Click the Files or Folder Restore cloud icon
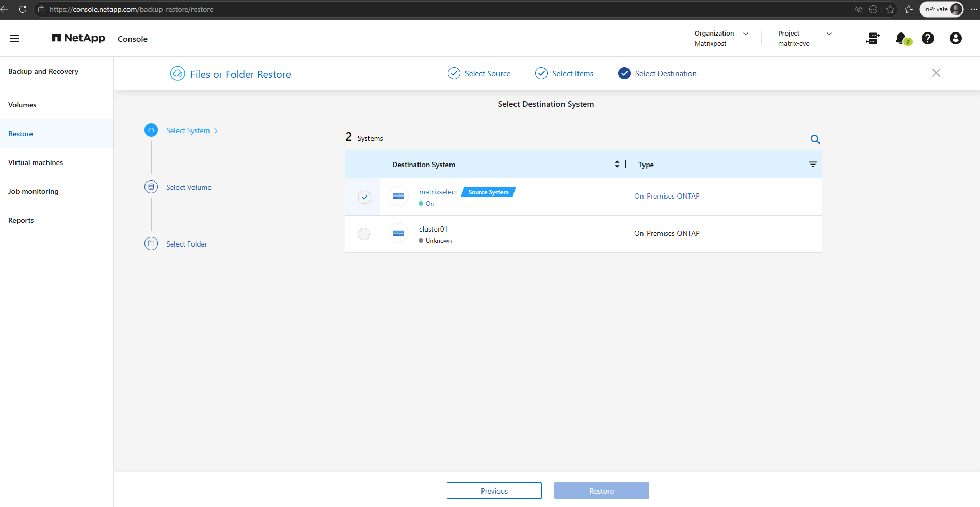980x507 pixels. (178, 74)
